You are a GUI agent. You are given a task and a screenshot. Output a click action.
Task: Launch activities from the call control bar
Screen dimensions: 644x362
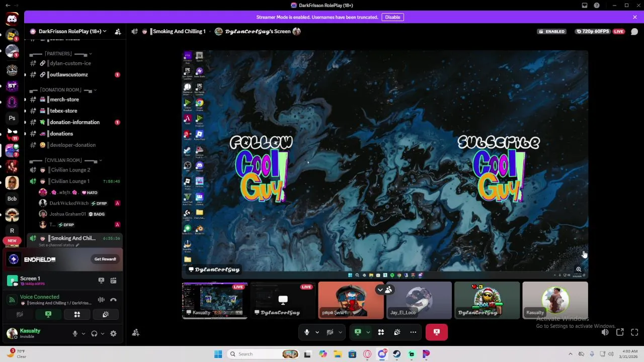coord(381,332)
